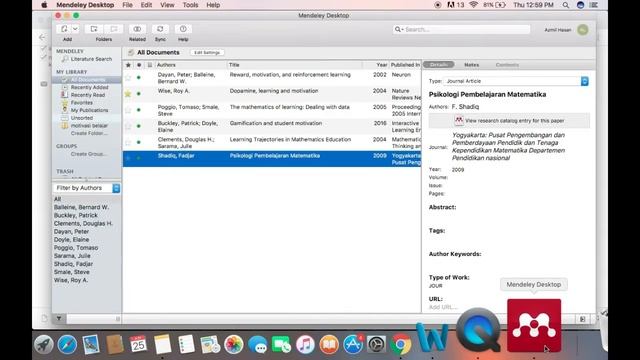Click the Add URL field

(x=443, y=307)
